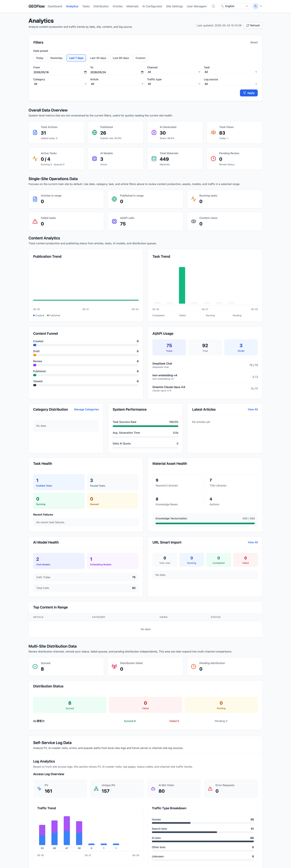This screenshot has height=868, width=291.
Task: Click the Task Success Rate progress bar
Action: click(x=145, y=426)
